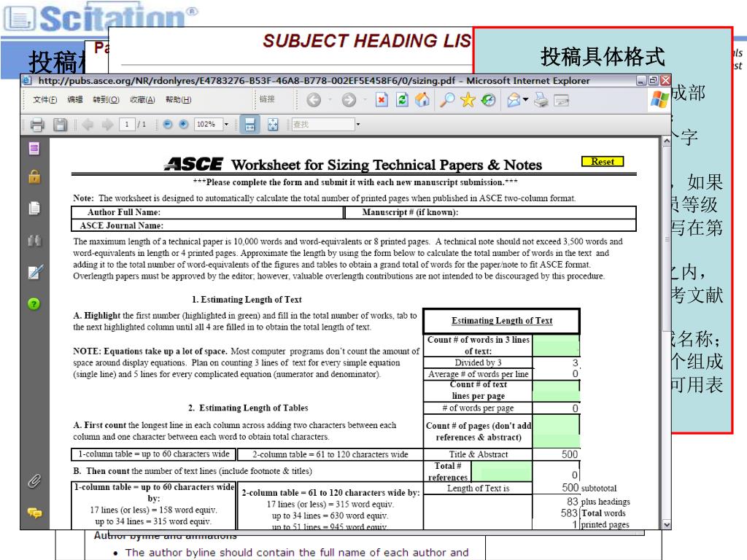Click the Manuscript # field
Image resolution: width=747 pixels, height=560 pixels.
tap(491, 212)
